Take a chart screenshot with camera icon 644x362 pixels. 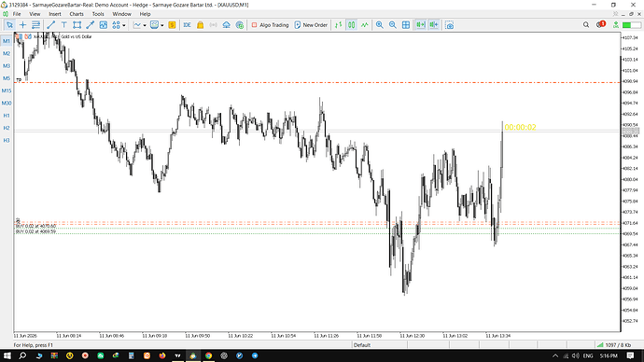point(449,25)
